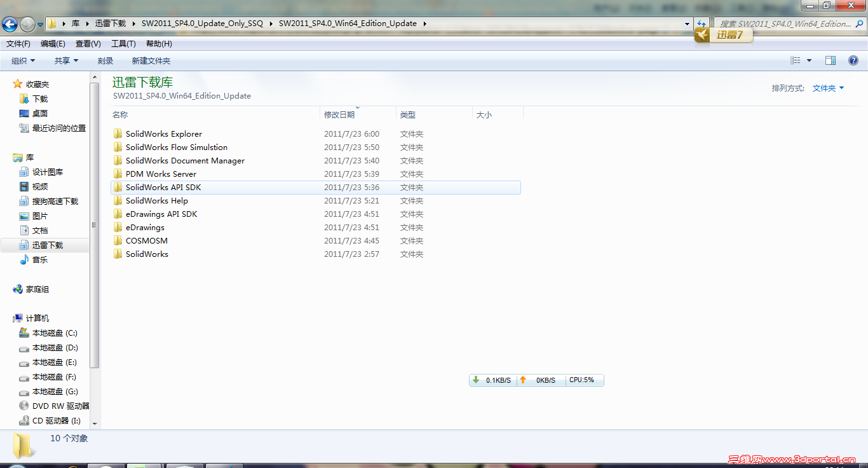Click the PDM Works Server folder icon

tap(118, 174)
